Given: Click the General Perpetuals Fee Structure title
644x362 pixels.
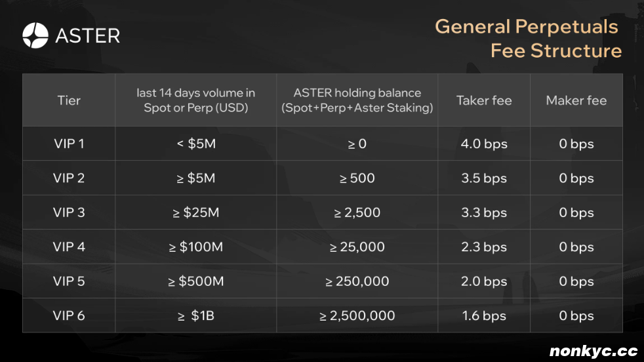Looking at the screenshot, I should (528, 39).
